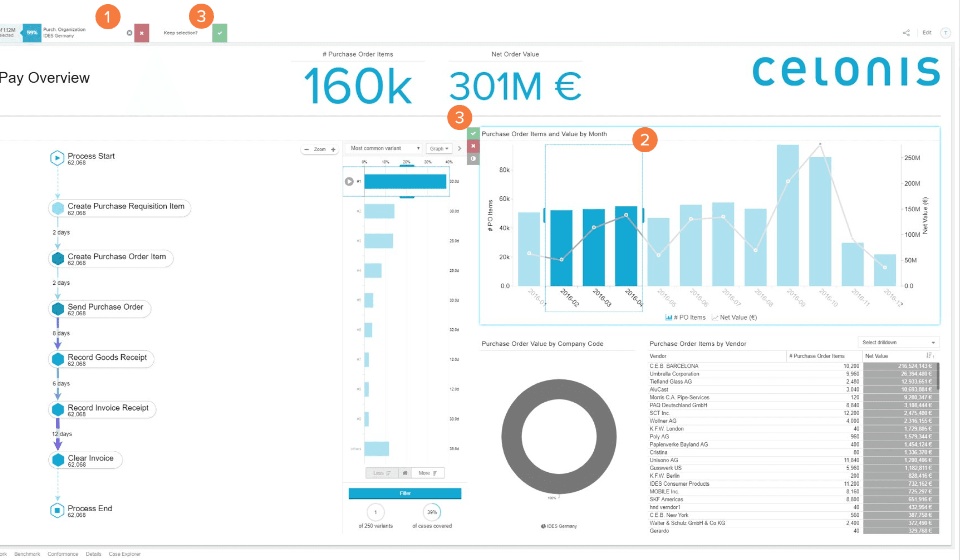Confirm Keep selection with green check

(220, 33)
